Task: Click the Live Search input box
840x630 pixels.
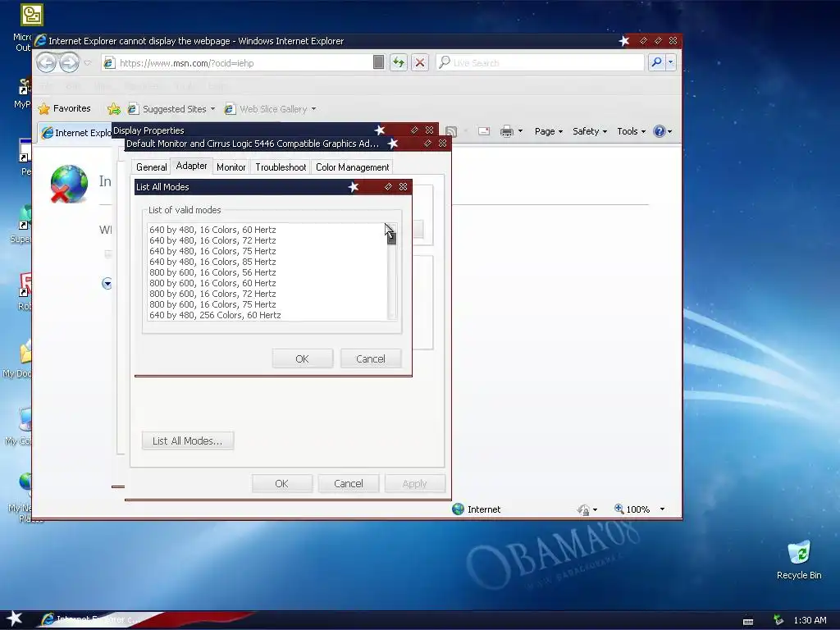Action: 540,62
